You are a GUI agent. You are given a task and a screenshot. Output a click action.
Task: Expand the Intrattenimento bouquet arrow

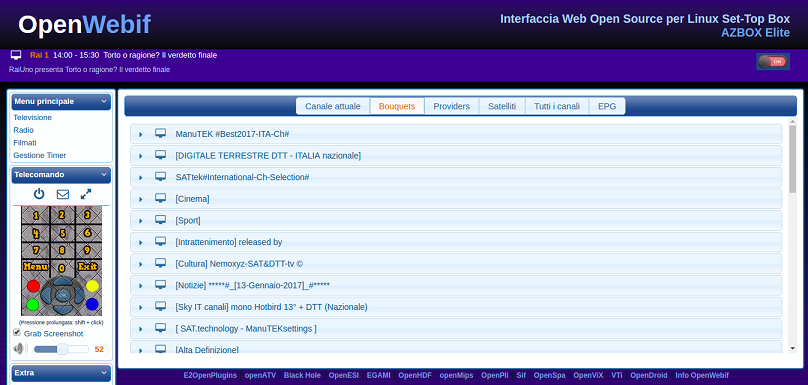(141, 242)
